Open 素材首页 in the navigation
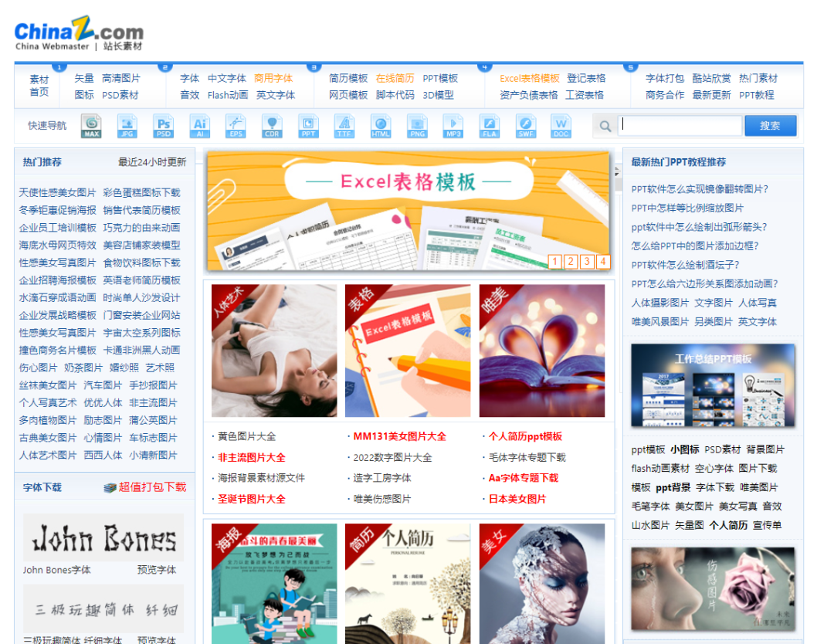 (39, 86)
